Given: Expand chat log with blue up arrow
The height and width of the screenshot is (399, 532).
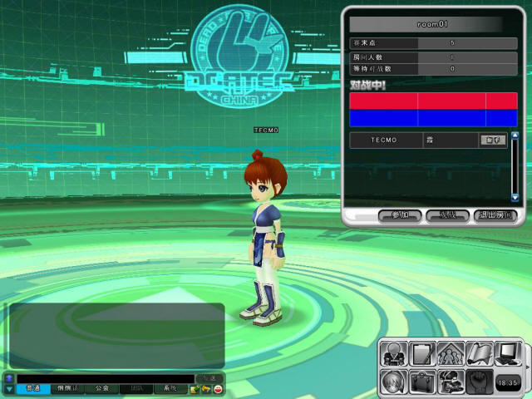Looking at the screenshot, I should click(9, 378).
